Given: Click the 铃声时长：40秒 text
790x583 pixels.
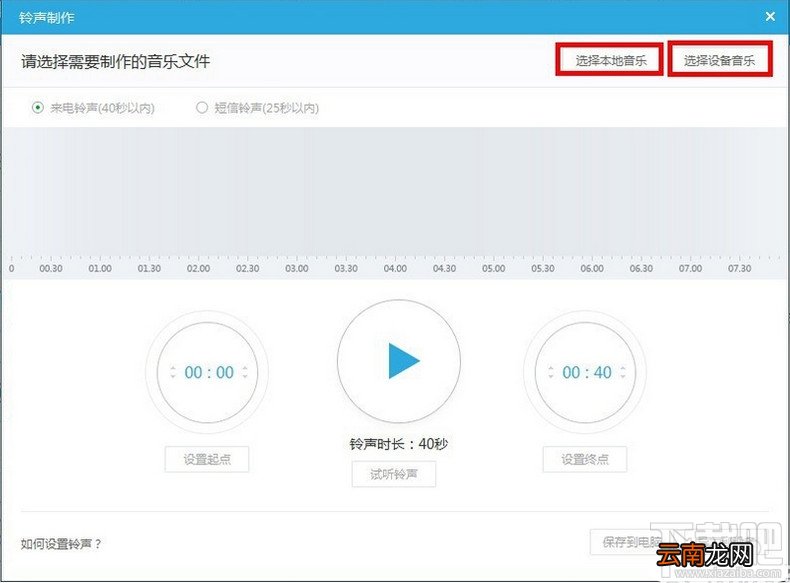Looking at the screenshot, I should (399, 444).
